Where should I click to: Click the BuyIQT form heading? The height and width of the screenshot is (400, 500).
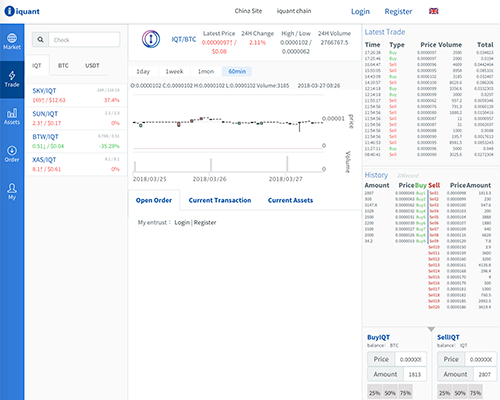tap(378, 337)
